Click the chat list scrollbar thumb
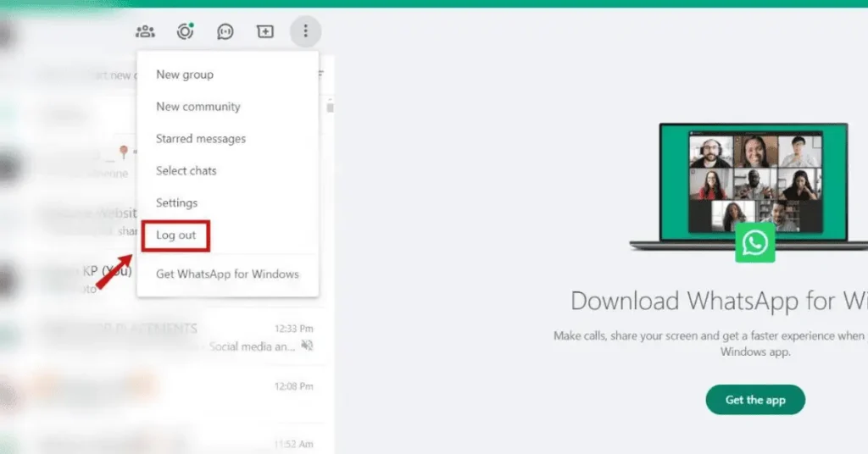Viewport: 868px width, 454px height. [330, 106]
